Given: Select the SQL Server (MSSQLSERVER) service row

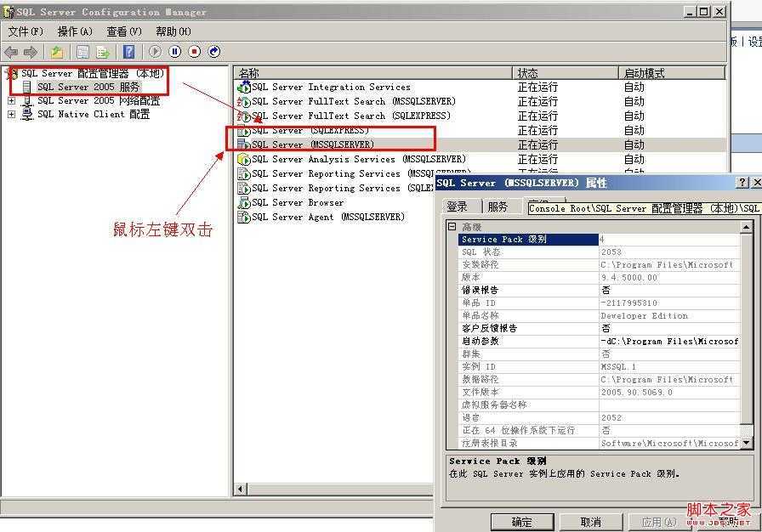Looking at the screenshot, I should (x=481, y=144).
